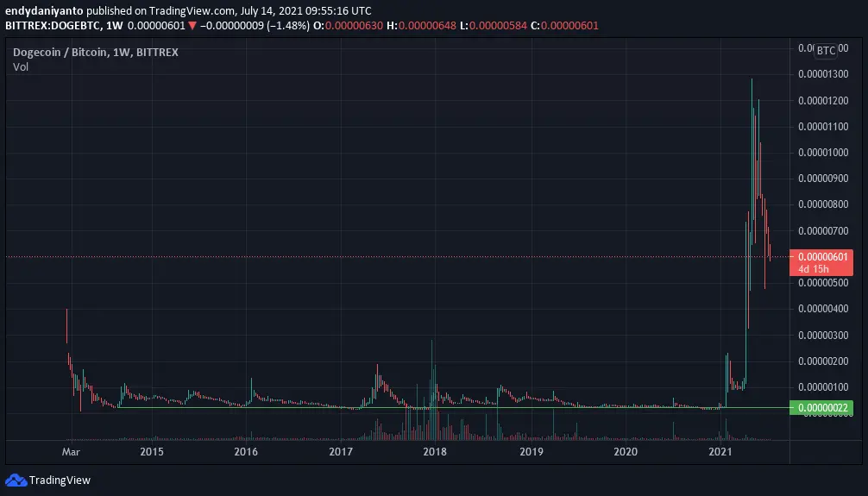Viewport: 868px width, 496px height.
Task: Click the 0.00001200 price axis label
Action: click(x=823, y=101)
